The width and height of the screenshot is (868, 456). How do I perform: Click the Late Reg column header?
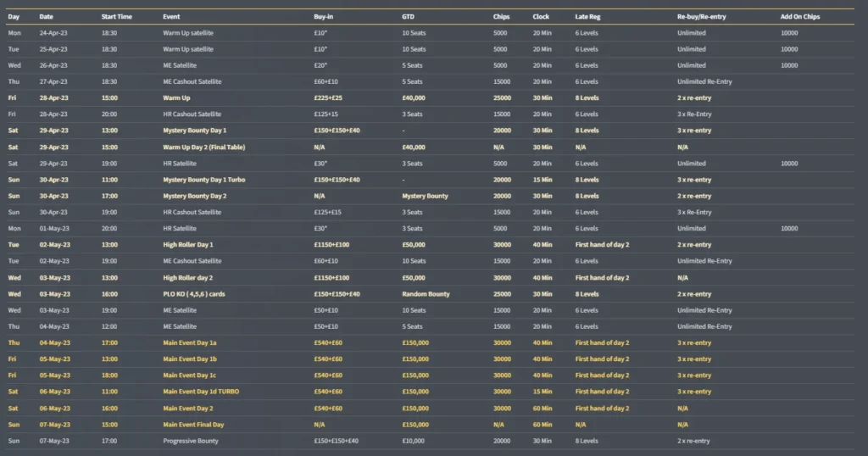(587, 17)
